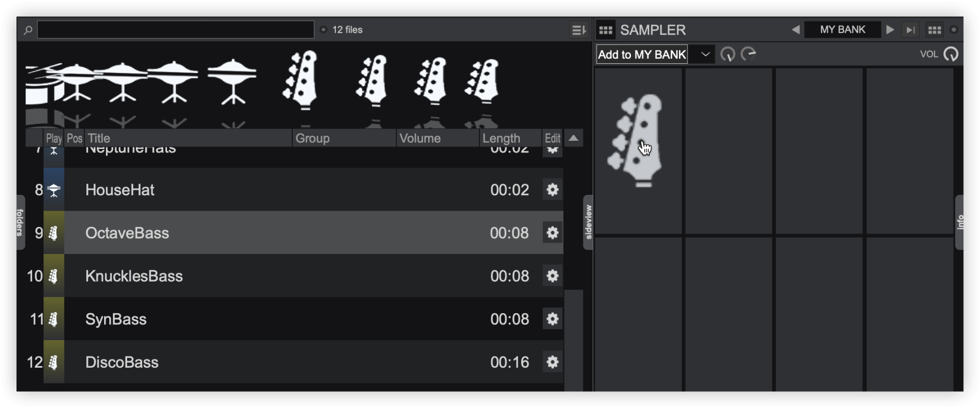980x408 pixels.
Task: Sort the list by Title column
Action: point(188,138)
